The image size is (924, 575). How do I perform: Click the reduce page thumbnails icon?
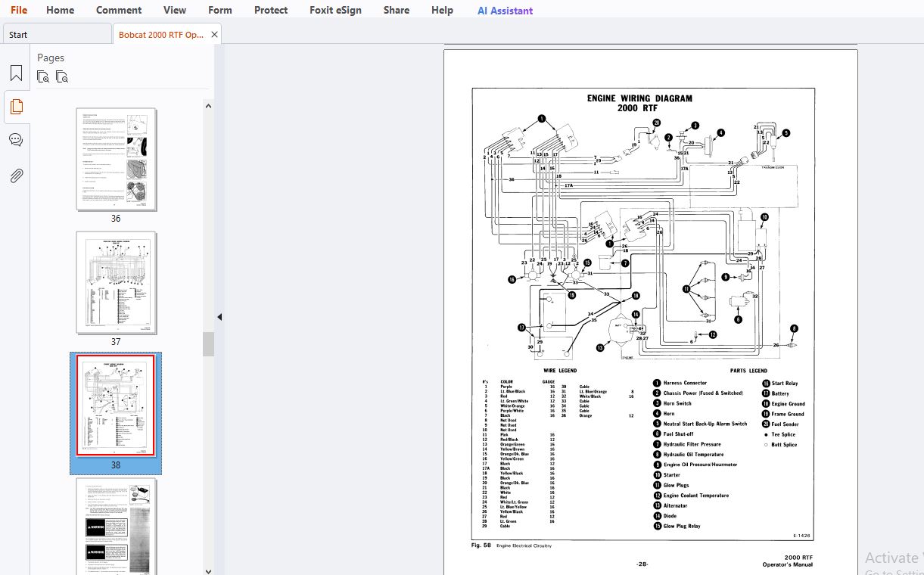pyautogui.click(x=62, y=76)
